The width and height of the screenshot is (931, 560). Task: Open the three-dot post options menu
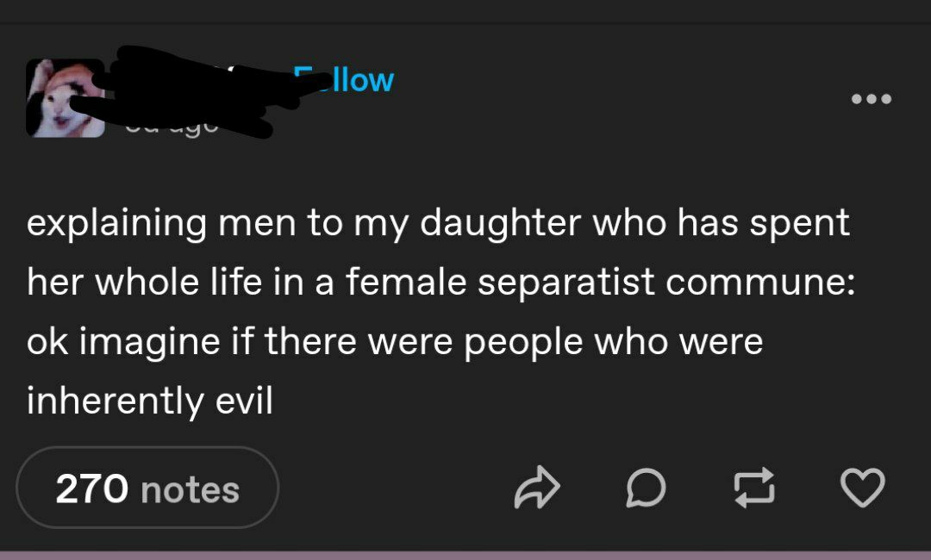871,99
